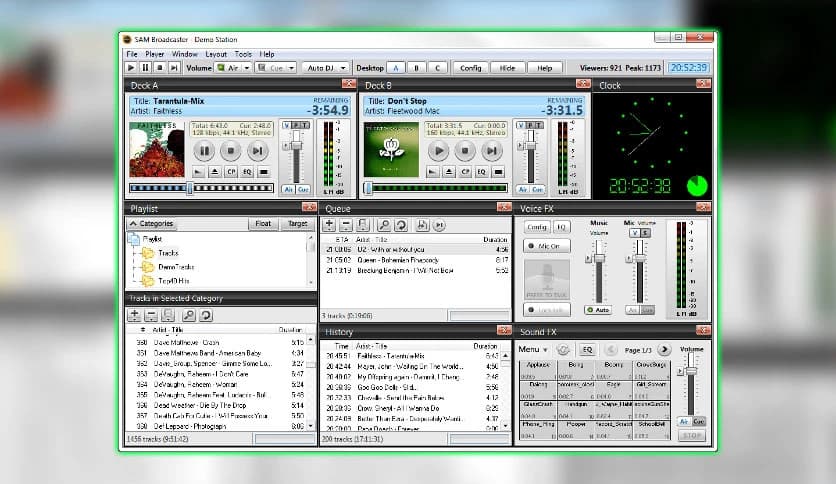Toggle Air output on Deck B
836x484 pixels.
coord(522,189)
